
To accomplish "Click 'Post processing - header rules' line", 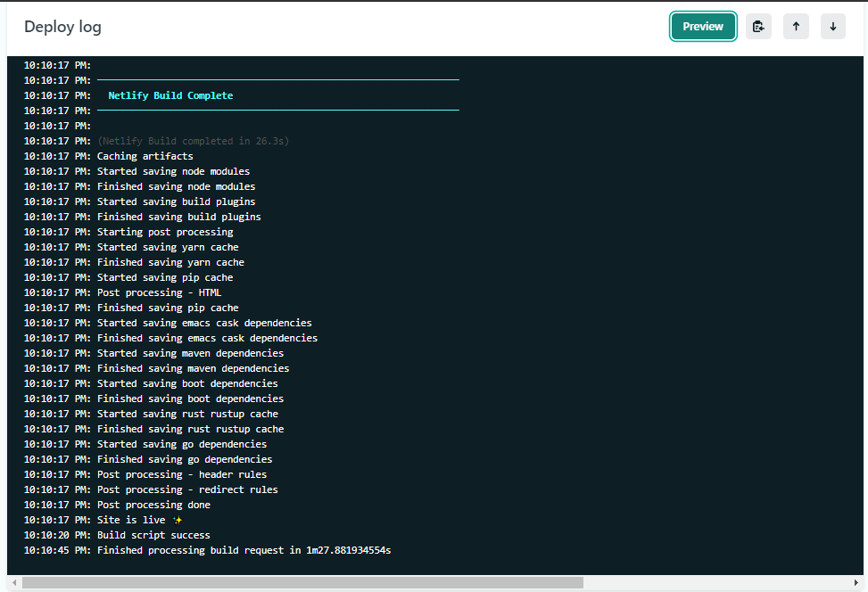I will (x=182, y=474).
